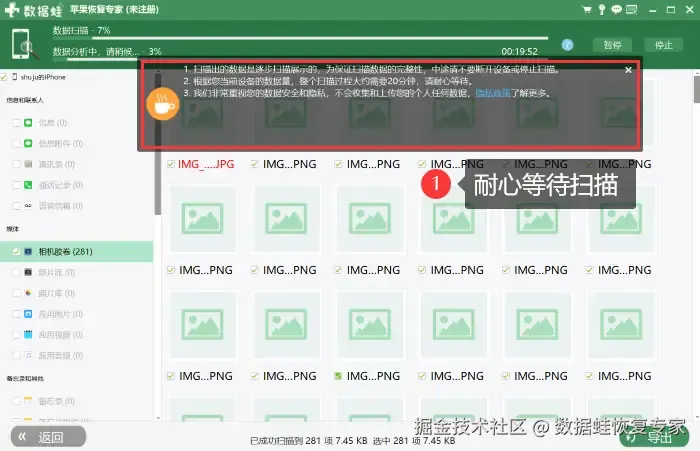700x451 pixels.
Task: Click the 通讯录 contacts icon
Action: tap(28, 164)
